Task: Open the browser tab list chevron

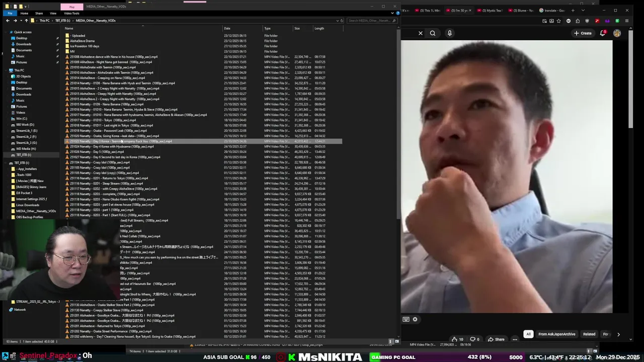Action: (583, 10)
